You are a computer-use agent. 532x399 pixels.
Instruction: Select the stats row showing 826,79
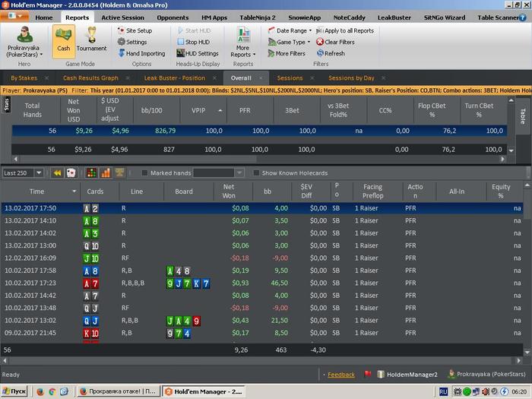pos(260,131)
